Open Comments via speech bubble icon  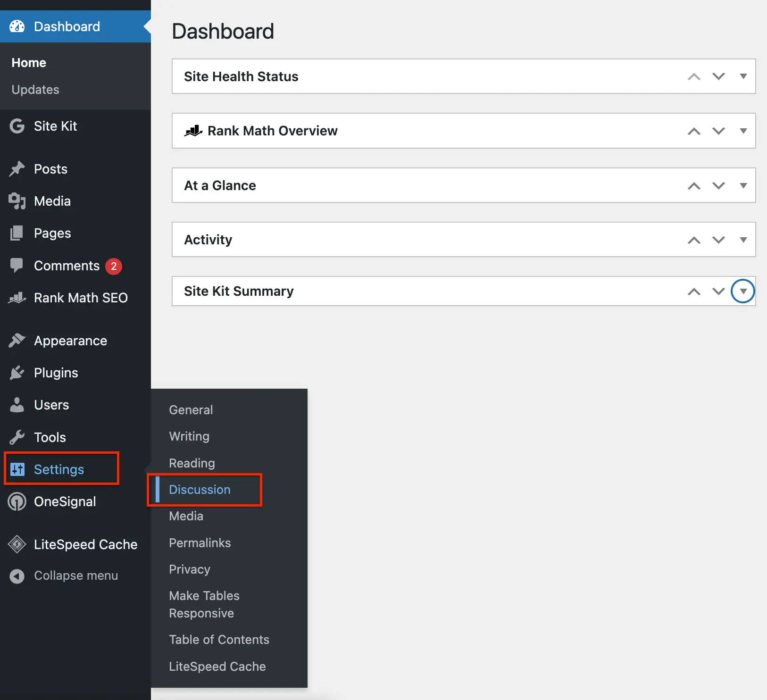click(x=17, y=265)
